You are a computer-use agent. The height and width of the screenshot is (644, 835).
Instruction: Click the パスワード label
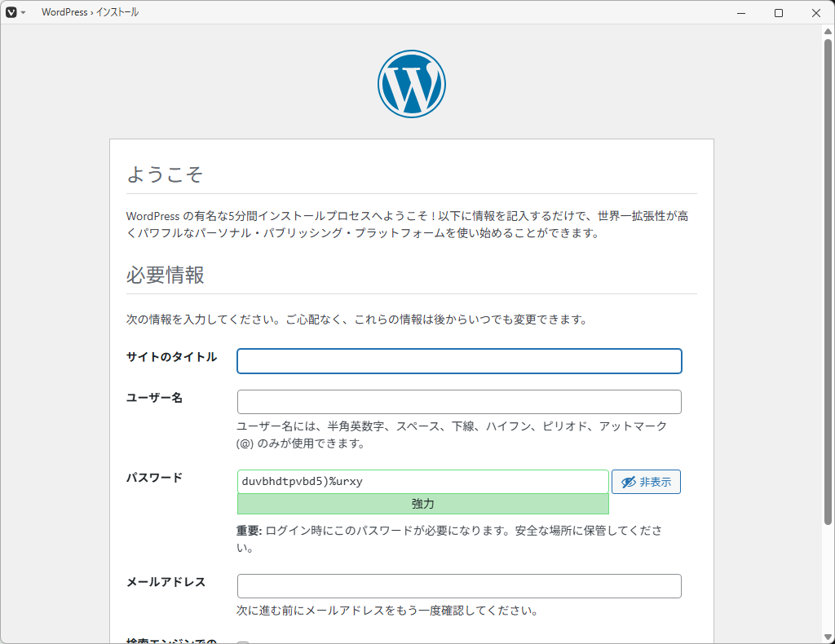point(154,478)
